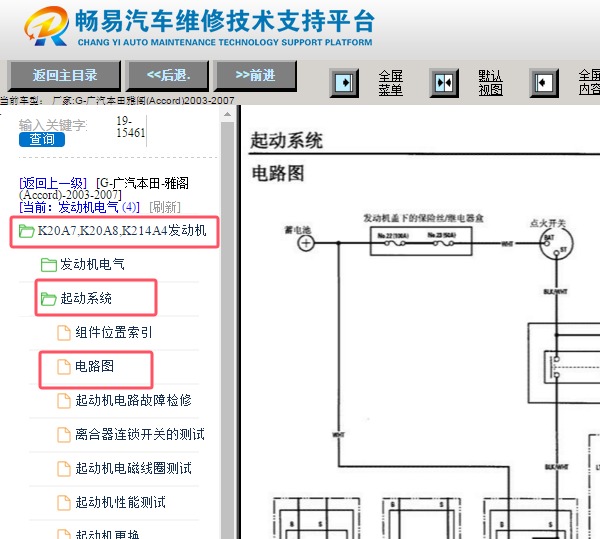The image size is (600, 539).
Task: Select the 默认视图 link
Action: [x=490, y=83]
